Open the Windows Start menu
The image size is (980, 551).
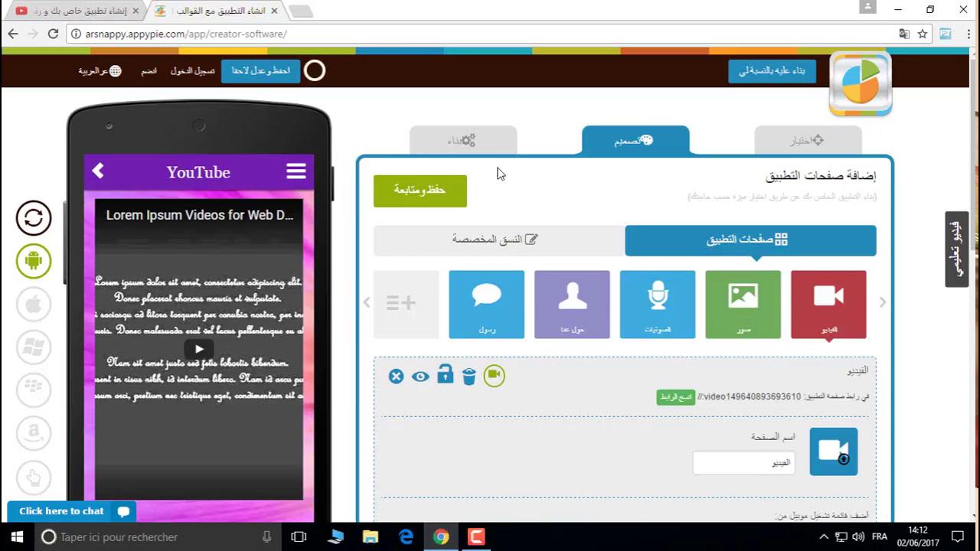coord(18,537)
